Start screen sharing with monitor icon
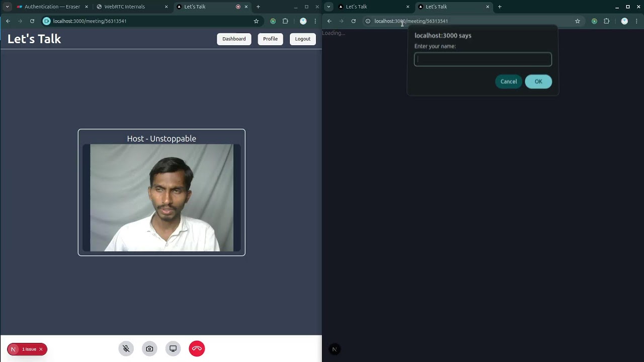The height and width of the screenshot is (362, 644). [173, 348]
